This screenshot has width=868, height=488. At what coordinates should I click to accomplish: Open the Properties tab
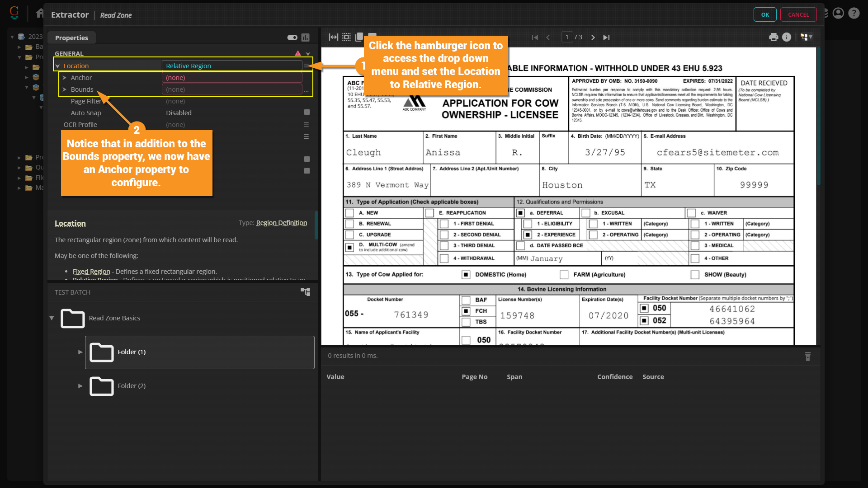[71, 38]
